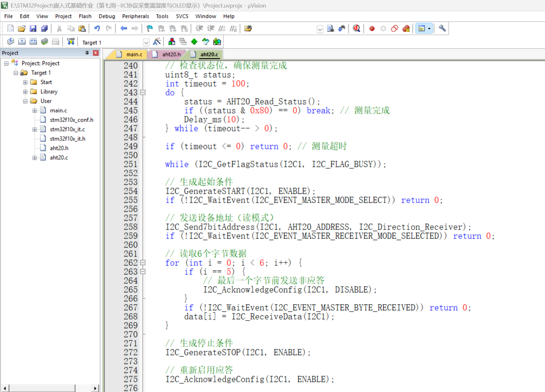Insert a bookmark with the flag icon
Image resolution: width=545 pixels, height=392 pixels.
pyautogui.click(x=150, y=29)
